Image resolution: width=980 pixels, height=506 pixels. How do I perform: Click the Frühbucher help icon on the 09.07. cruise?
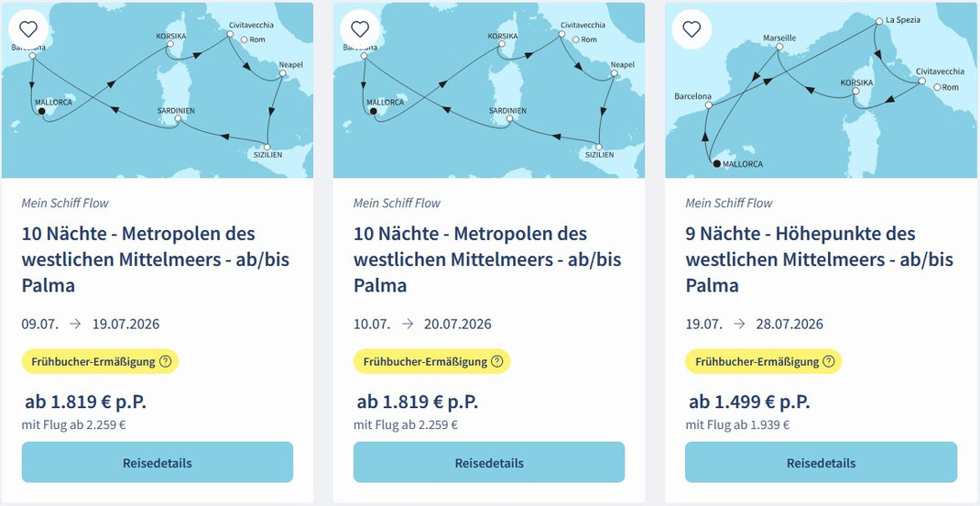click(x=165, y=361)
